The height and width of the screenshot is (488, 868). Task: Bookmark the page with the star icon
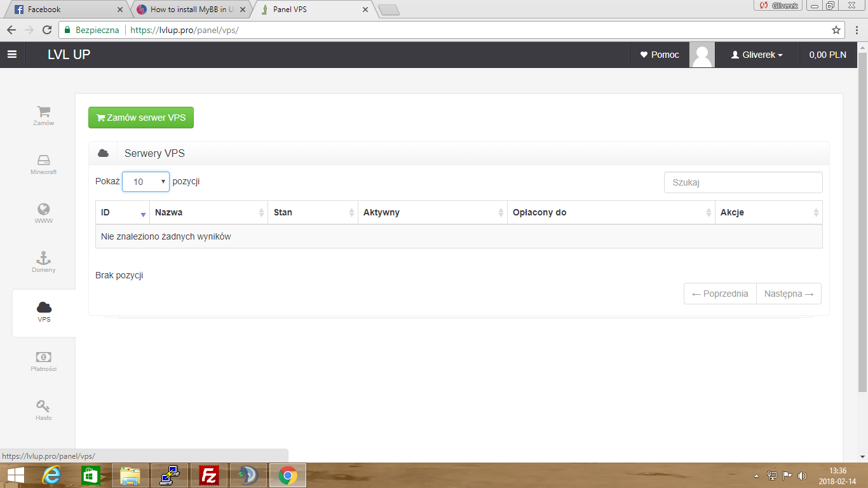[x=836, y=30]
